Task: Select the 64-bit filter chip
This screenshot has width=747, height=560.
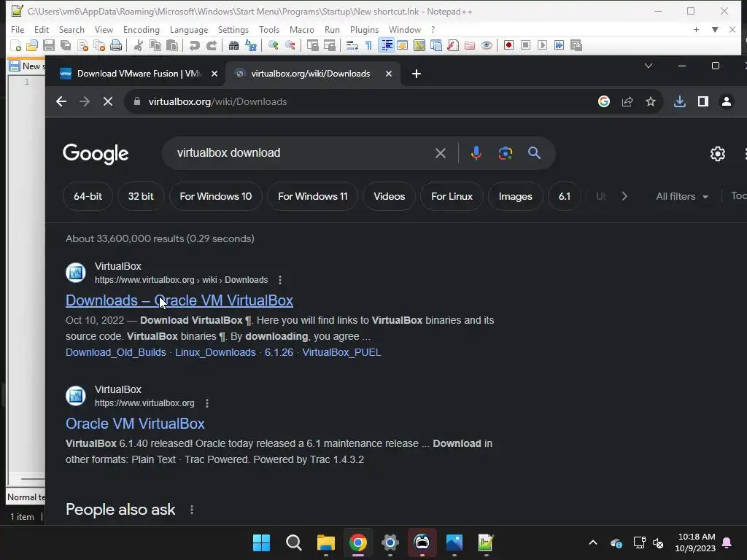Action: pyautogui.click(x=88, y=196)
